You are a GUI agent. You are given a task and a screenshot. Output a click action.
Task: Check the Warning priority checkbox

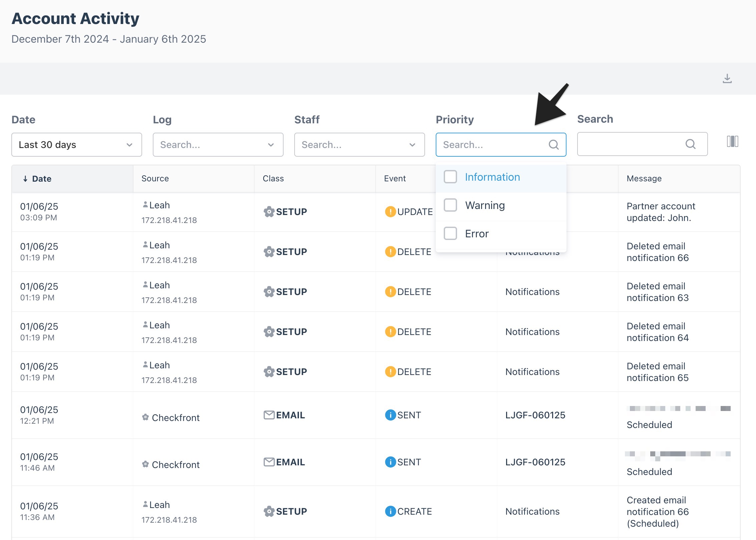(x=450, y=205)
